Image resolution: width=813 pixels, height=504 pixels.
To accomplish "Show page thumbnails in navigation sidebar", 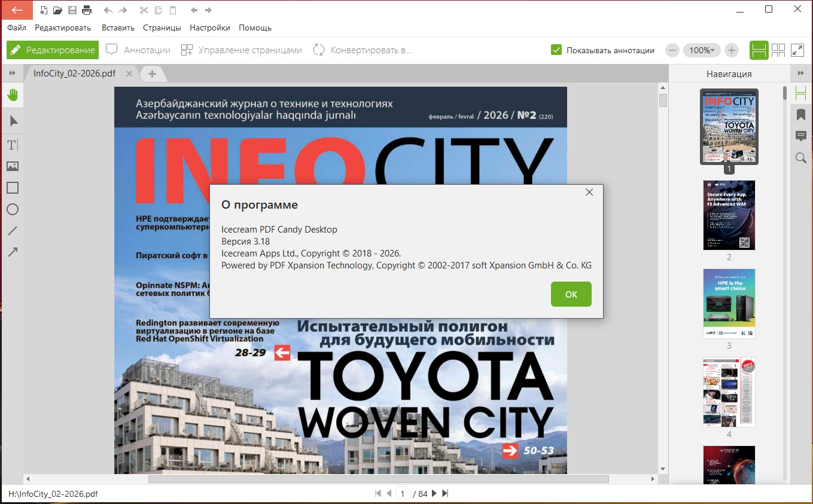I will [801, 93].
